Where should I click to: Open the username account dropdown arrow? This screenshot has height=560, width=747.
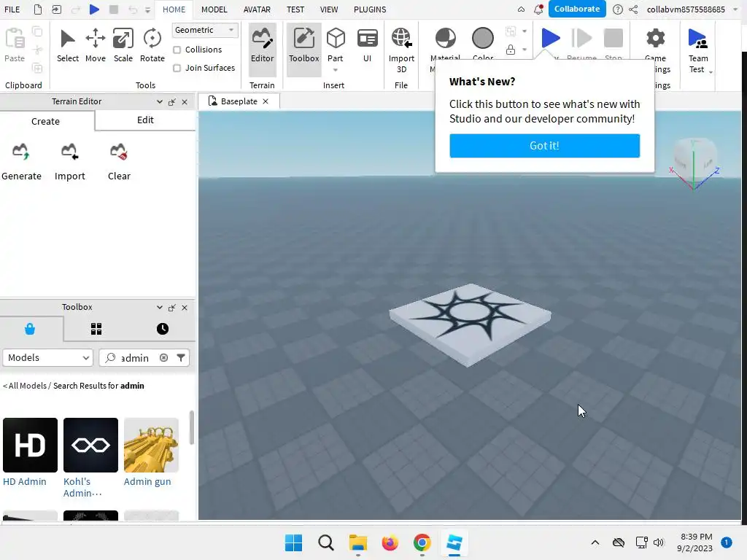pyautogui.click(x=735, y=9)
